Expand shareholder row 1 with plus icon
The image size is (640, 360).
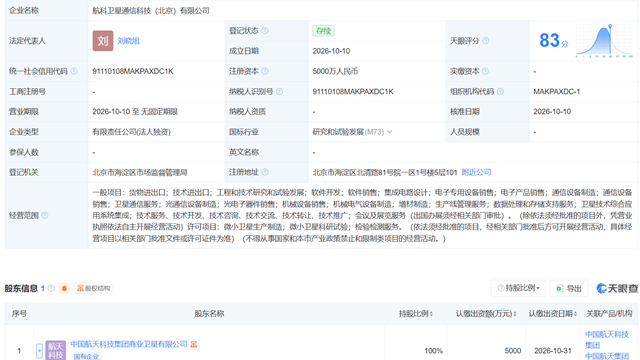click(39, 351)
